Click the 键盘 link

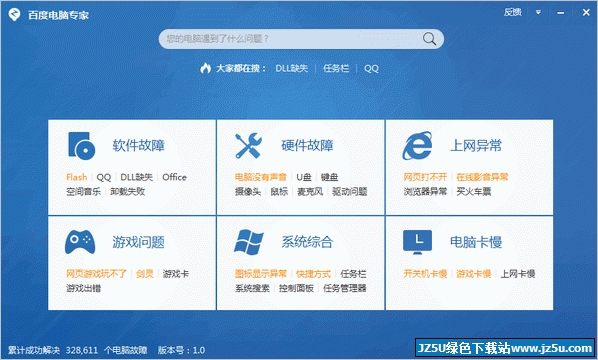(x=330, y=177)
